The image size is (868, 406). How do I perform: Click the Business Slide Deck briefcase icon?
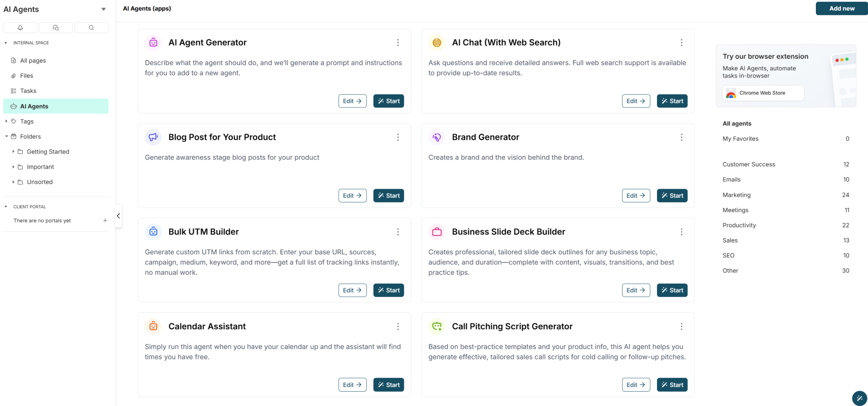[437, 232]
